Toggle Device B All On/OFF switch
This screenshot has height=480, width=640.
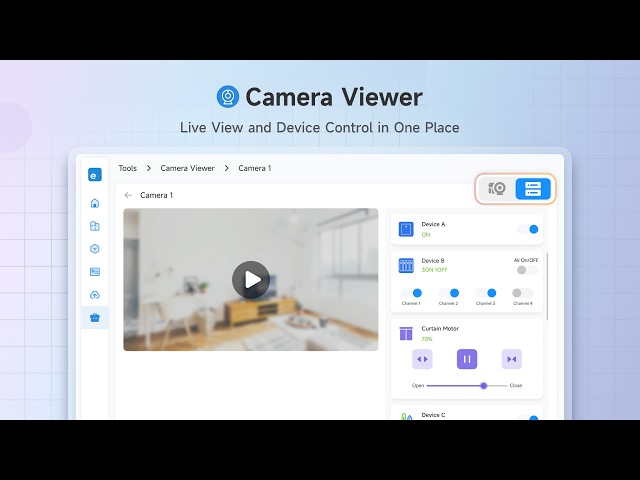point(527,270)
